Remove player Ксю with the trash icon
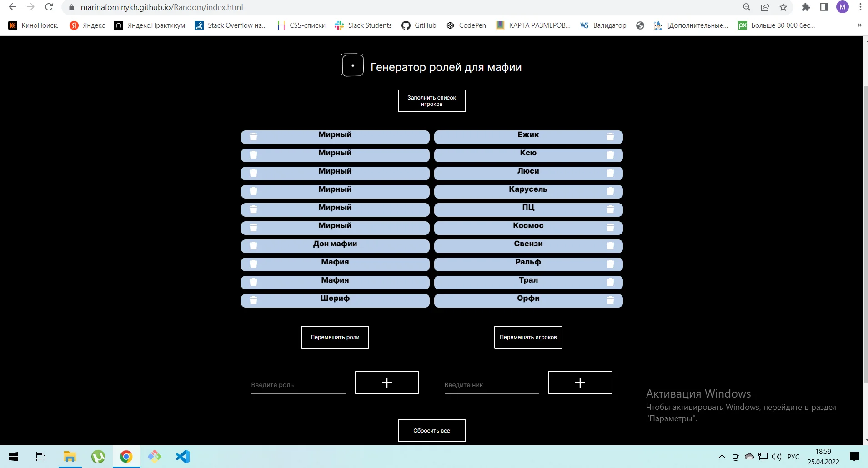This screenshot has height=468, width=868. click(x=610, y=155)
